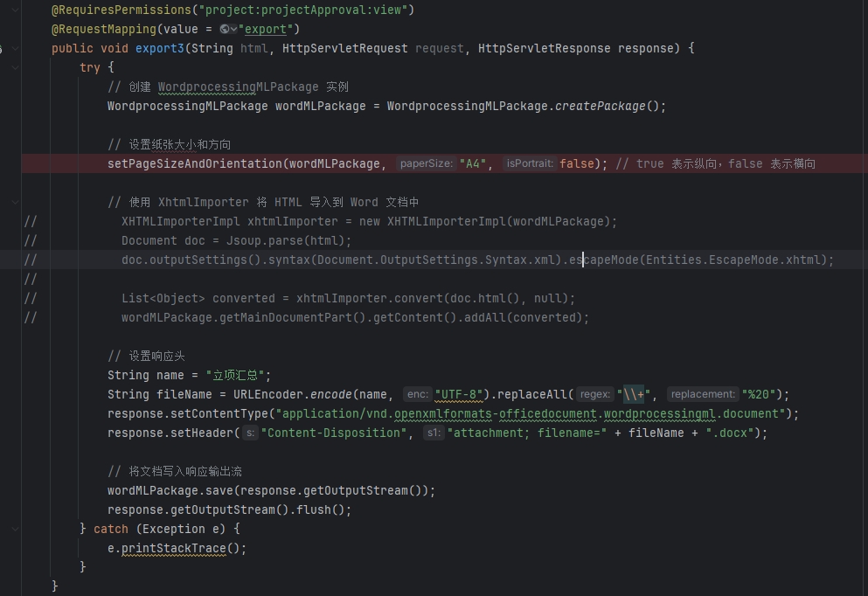Image resolution: width=868 pixels, height=596 pixels.
Task: Click the s1: hint before "attachment; filename="
Action: (434, 433)
